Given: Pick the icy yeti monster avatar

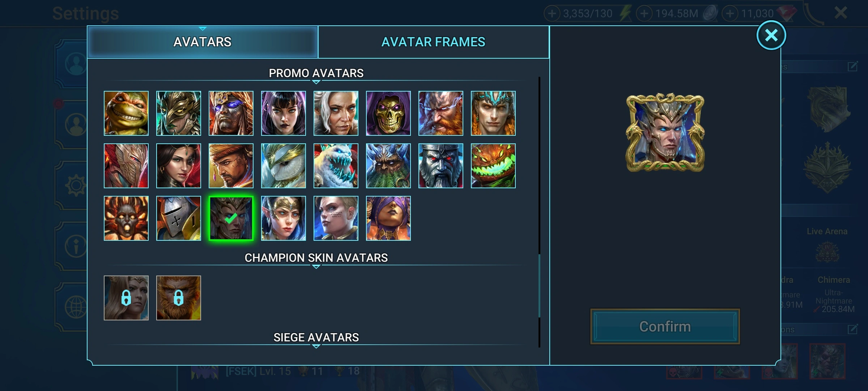Looking at the screenshot, I should point(336,166).
